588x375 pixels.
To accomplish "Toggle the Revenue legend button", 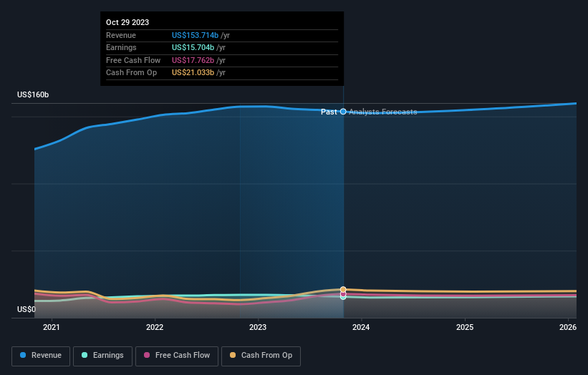I will [41, 356].
